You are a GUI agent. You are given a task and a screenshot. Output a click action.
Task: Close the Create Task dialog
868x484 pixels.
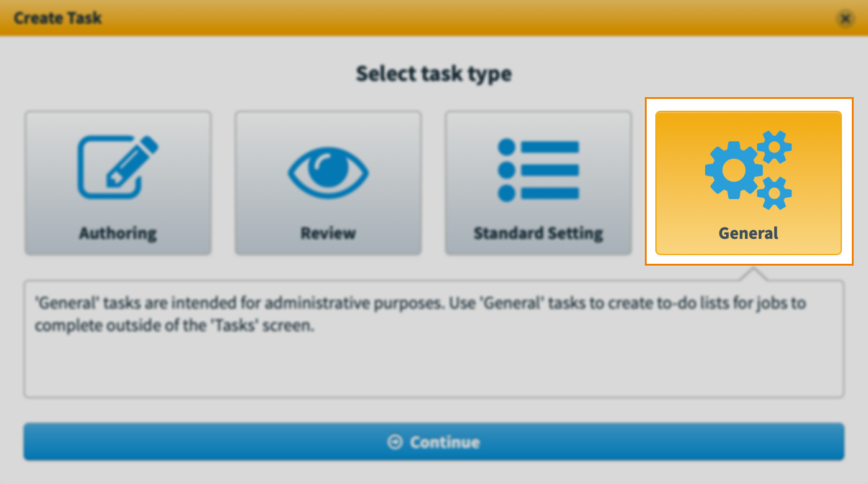[846, 19]
